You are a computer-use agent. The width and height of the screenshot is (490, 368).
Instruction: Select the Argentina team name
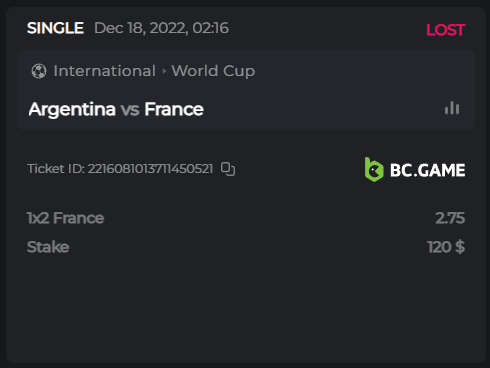coord(72,109)
